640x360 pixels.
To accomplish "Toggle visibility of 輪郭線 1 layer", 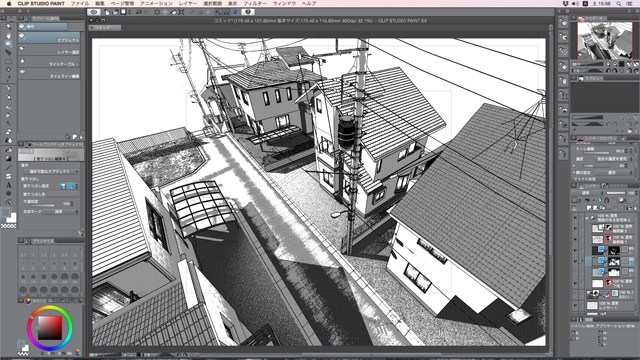I will [575, 239].
